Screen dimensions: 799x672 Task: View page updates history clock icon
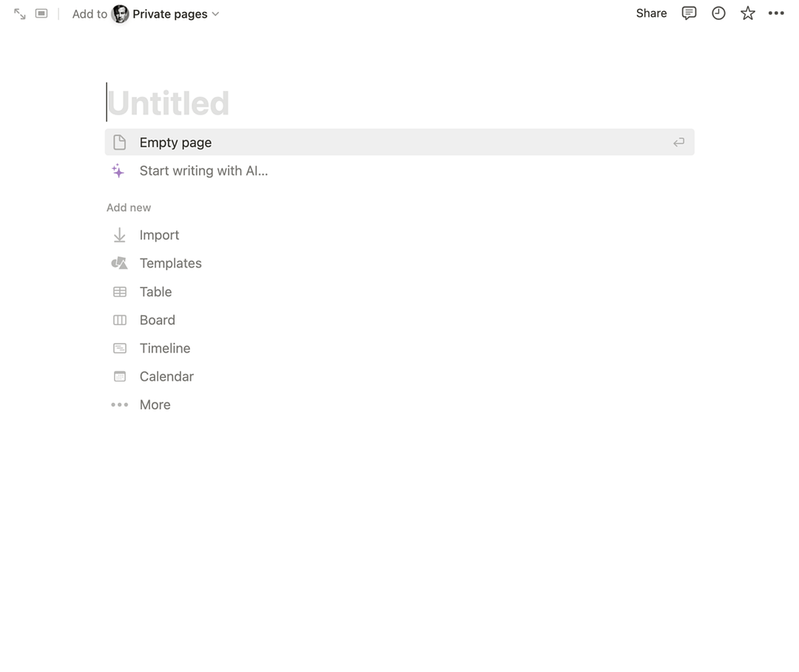[718, 13]
